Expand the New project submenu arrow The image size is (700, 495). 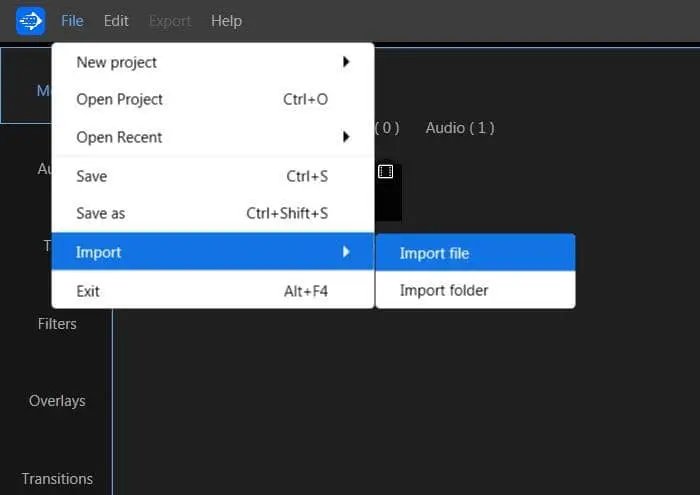[x=346, y=62]
